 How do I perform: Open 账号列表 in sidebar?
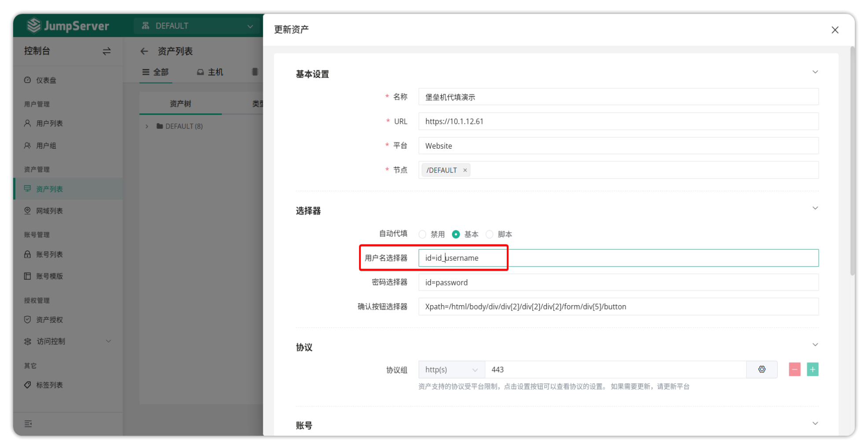coord(49,254)
